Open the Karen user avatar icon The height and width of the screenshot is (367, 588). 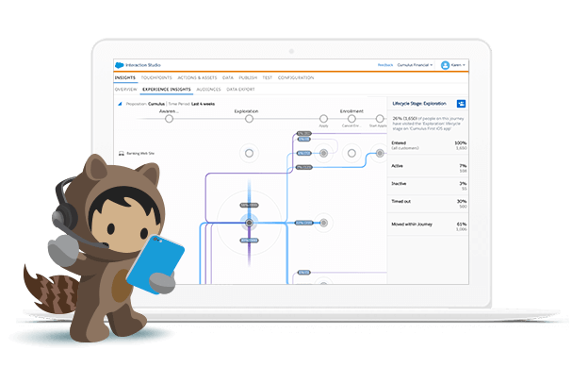pos(445,65)
